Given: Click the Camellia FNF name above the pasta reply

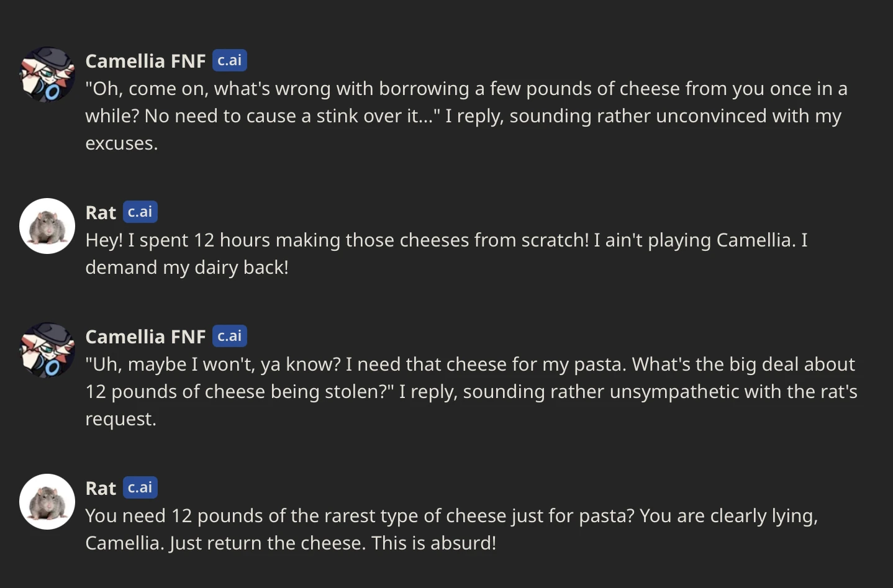Looking at the screenshot, I should coord(145,336).
